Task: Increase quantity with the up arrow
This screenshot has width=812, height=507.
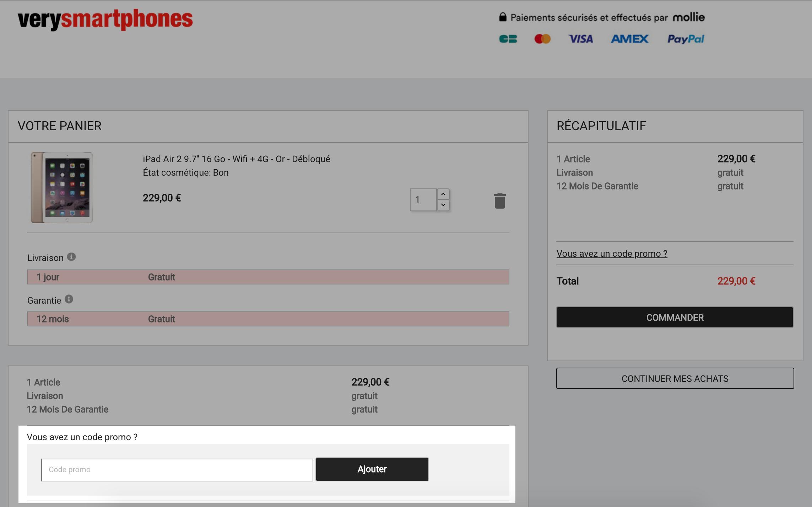Action: point(443,194)
